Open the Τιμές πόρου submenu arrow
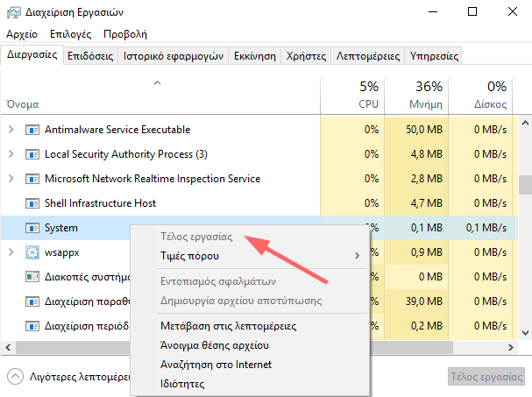 [x=357, y=256]
